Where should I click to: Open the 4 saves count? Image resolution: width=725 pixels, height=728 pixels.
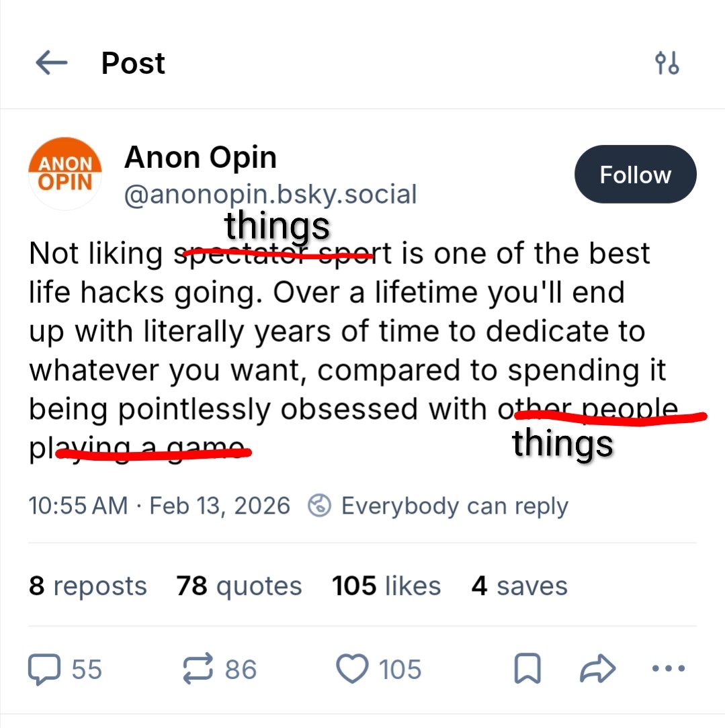point(519,586)
